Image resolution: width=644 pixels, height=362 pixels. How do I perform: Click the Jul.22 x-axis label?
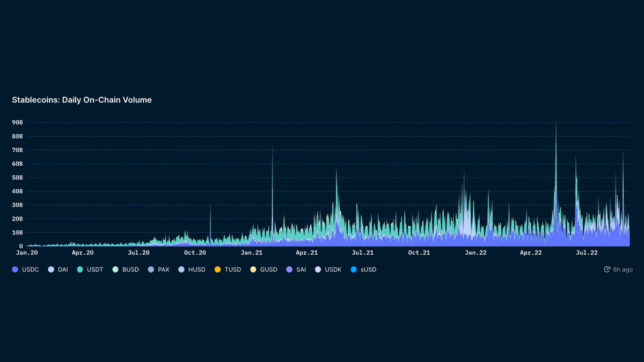click(x=587, y=252)
